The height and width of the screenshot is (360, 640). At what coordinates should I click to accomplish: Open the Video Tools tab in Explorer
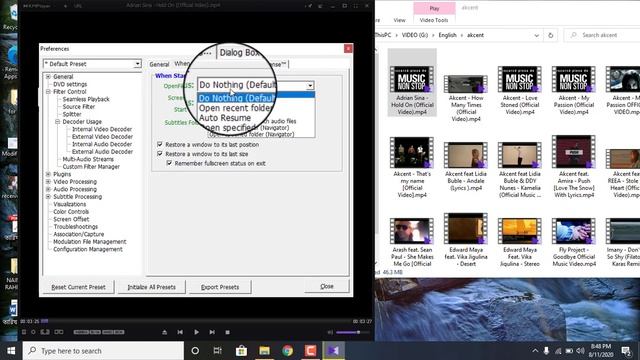(x=434, y=20)
